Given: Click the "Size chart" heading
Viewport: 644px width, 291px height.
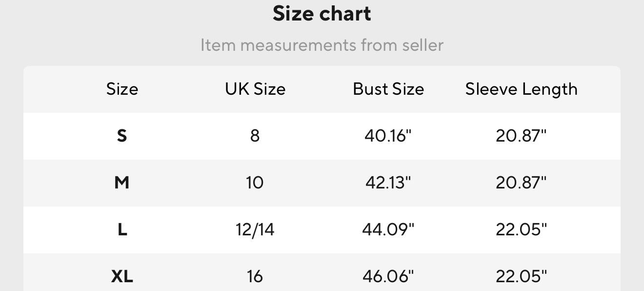Looking at the screenshot, I should point(322,14).
